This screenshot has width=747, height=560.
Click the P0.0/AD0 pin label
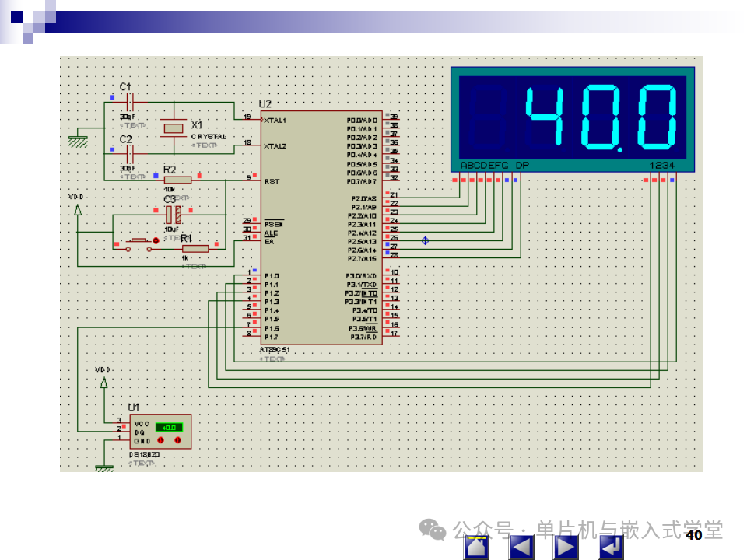[362, 121]
